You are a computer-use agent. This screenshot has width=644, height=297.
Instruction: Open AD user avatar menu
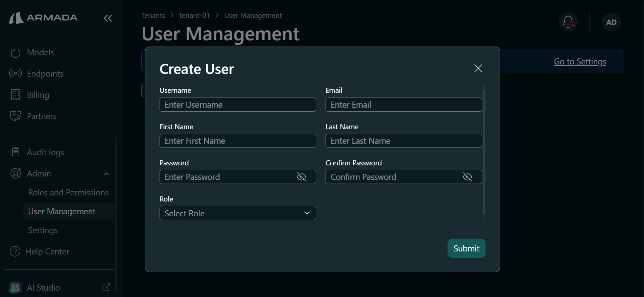click(611, 22)
